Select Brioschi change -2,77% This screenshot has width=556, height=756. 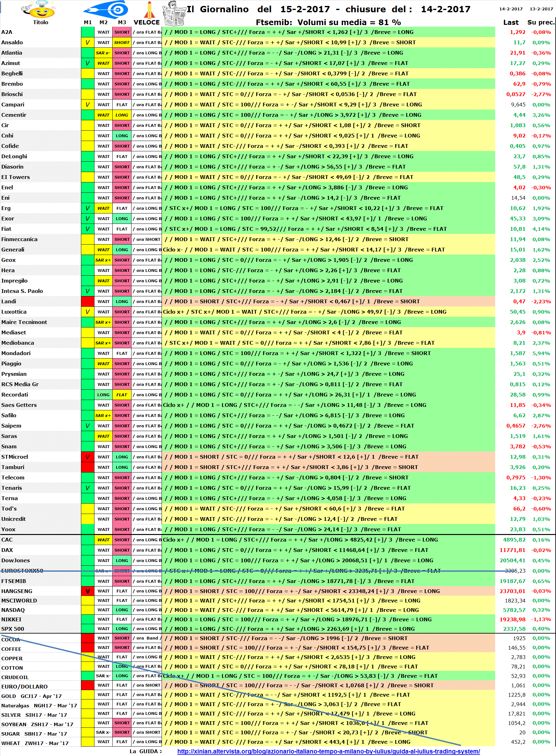click(x=541, y=94)
